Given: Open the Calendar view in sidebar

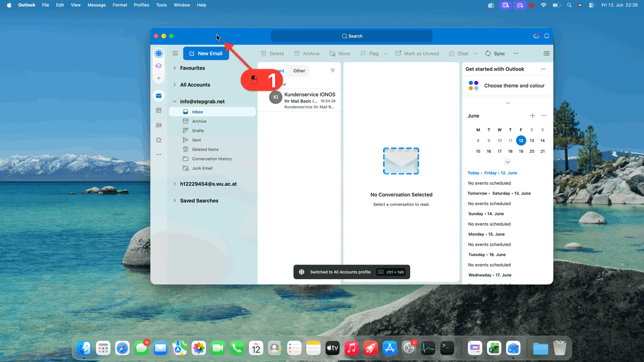Looking at the screenshot, I should tap(159, 110).
